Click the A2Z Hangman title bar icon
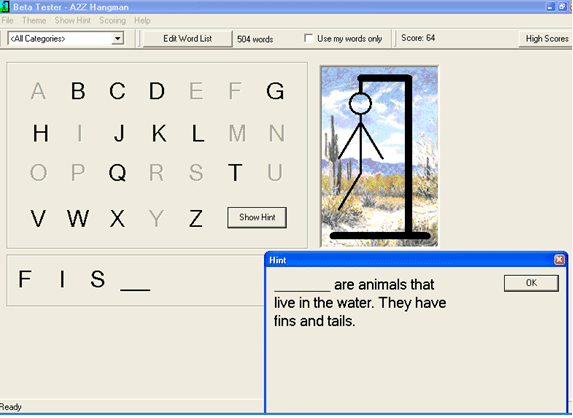 tap(5, 7)
